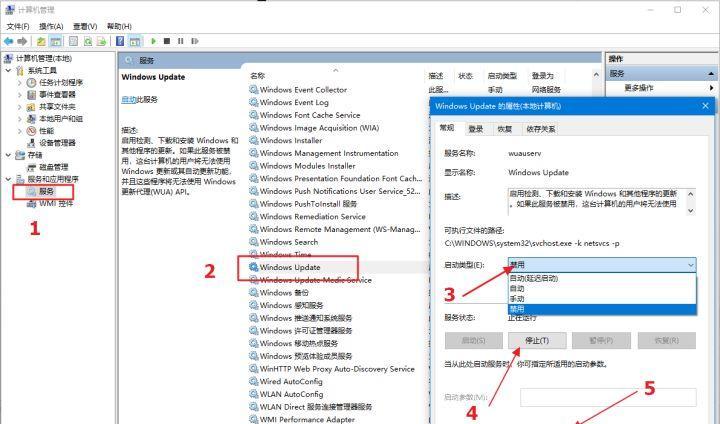Expand 更多操作 submenu arrow

click(711, 88)
